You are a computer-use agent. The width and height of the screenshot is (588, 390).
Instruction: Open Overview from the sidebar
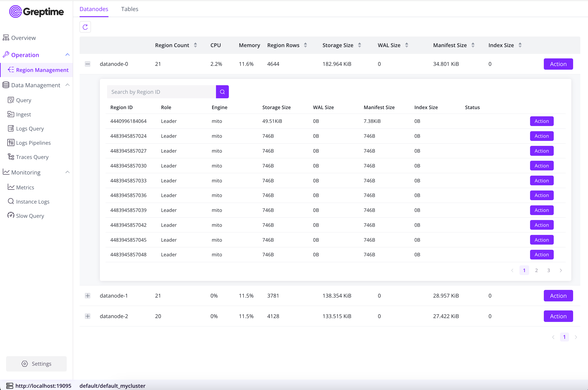[23, 38]
